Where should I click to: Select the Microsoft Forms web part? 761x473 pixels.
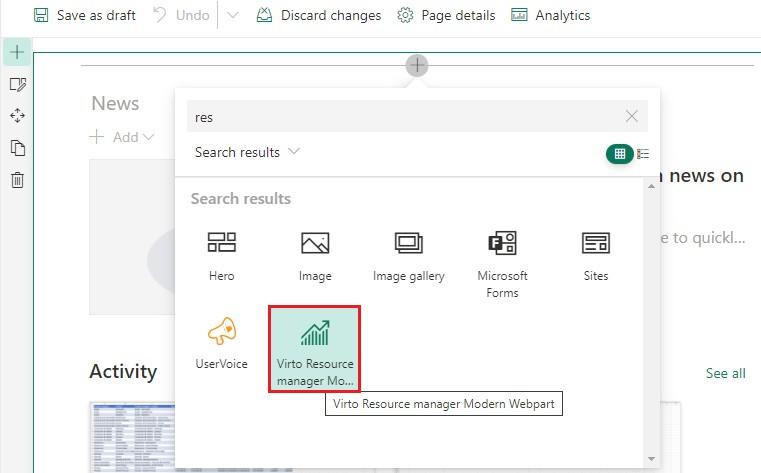pyautogui.click(x=502, y=265)
